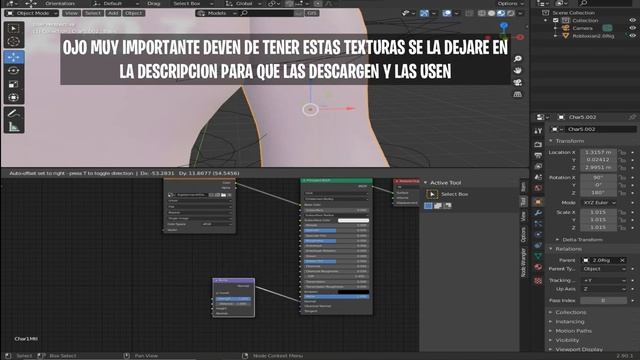Hide the Camera via eye icon

pyautogui.click(x=632, y=28)
